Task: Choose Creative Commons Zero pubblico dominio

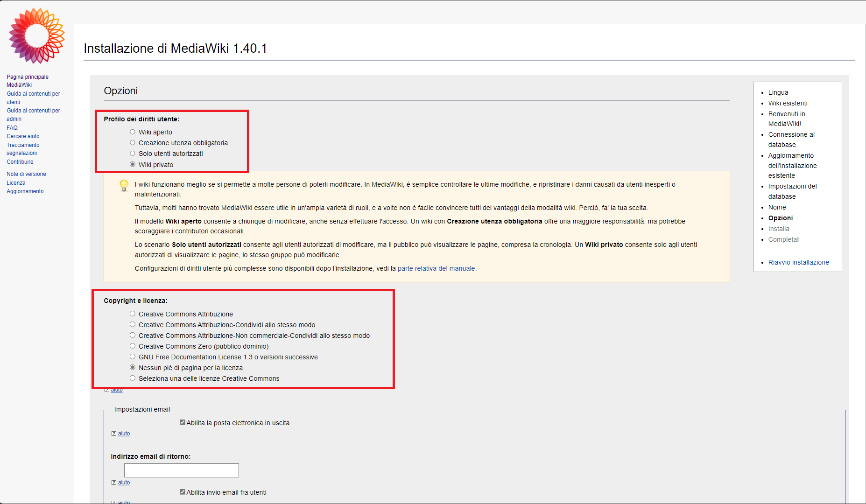Action: coord(133,346)
